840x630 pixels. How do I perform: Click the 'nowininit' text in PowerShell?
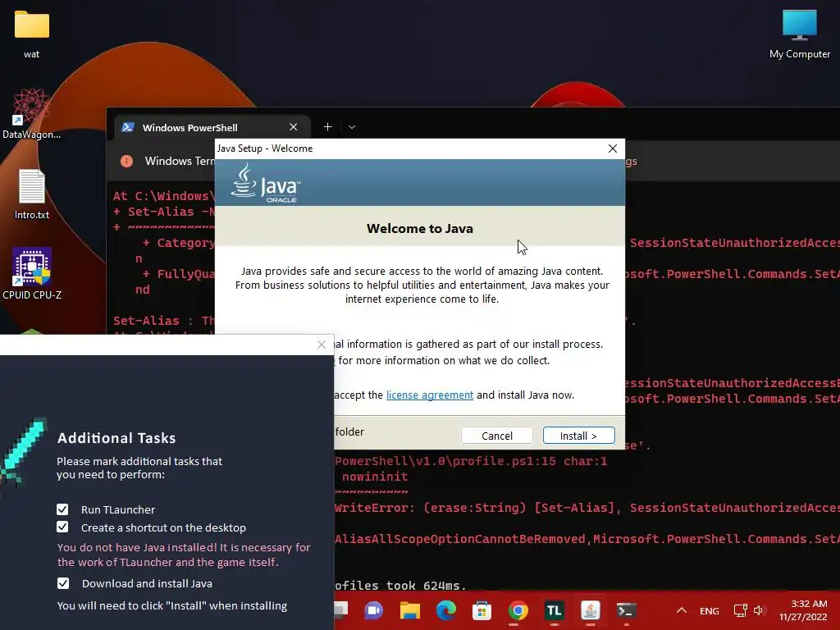(375, 477)
